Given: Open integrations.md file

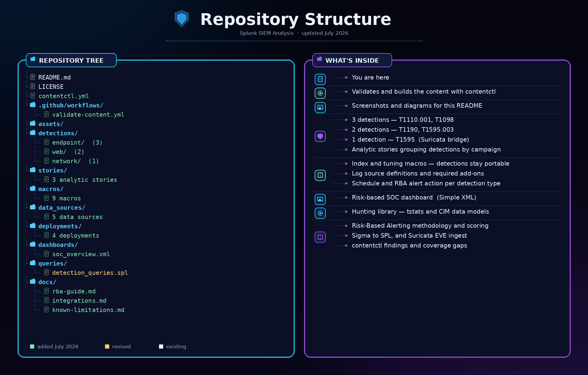Looking at the screenshot, I should pos(79,301).
